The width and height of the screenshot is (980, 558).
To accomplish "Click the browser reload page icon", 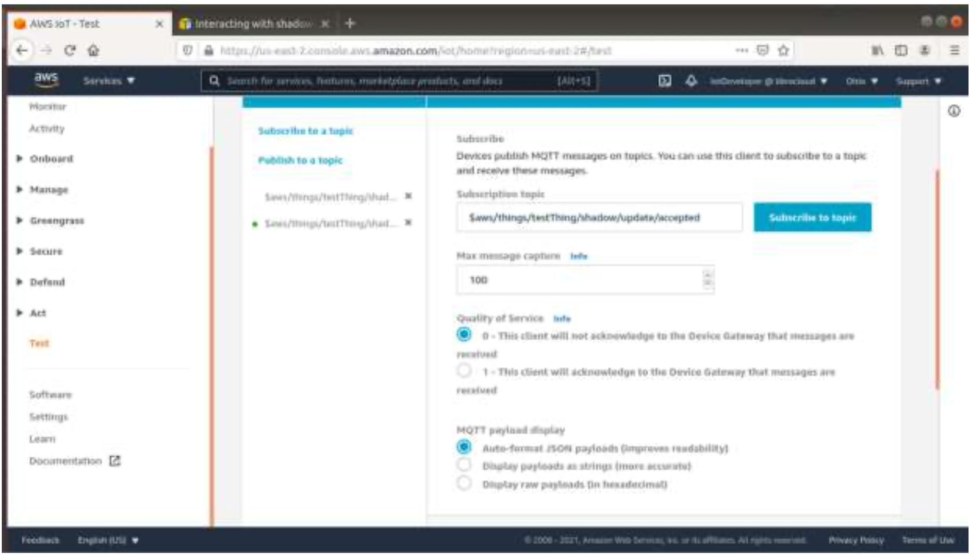I will point(70,51).
